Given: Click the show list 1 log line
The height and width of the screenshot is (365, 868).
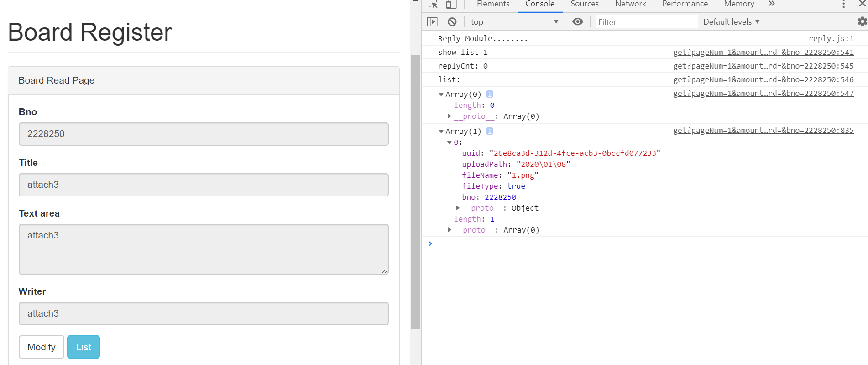Looking at the screenshot, I should point(463,52).
